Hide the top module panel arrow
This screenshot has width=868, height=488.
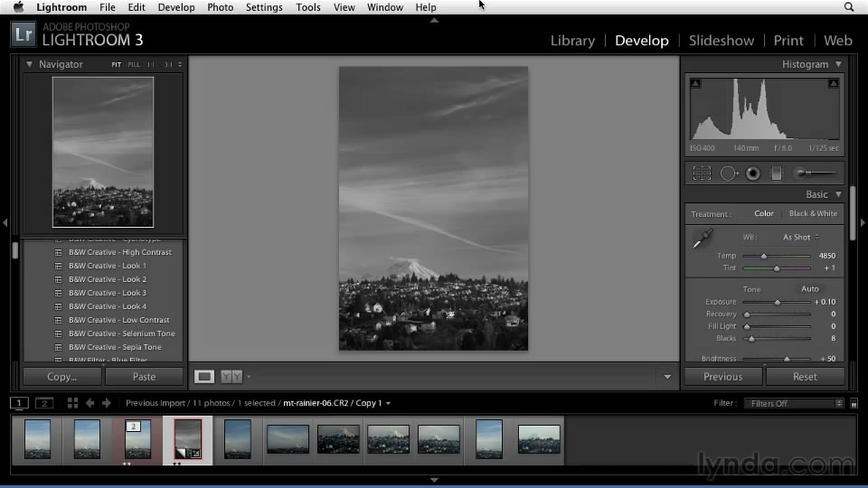point(434,20)
